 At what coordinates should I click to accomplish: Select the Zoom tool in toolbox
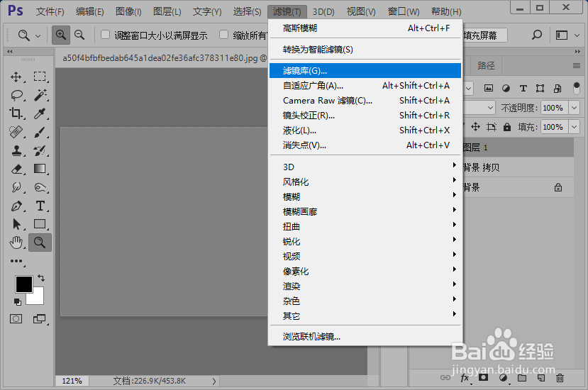click(40, 243)
